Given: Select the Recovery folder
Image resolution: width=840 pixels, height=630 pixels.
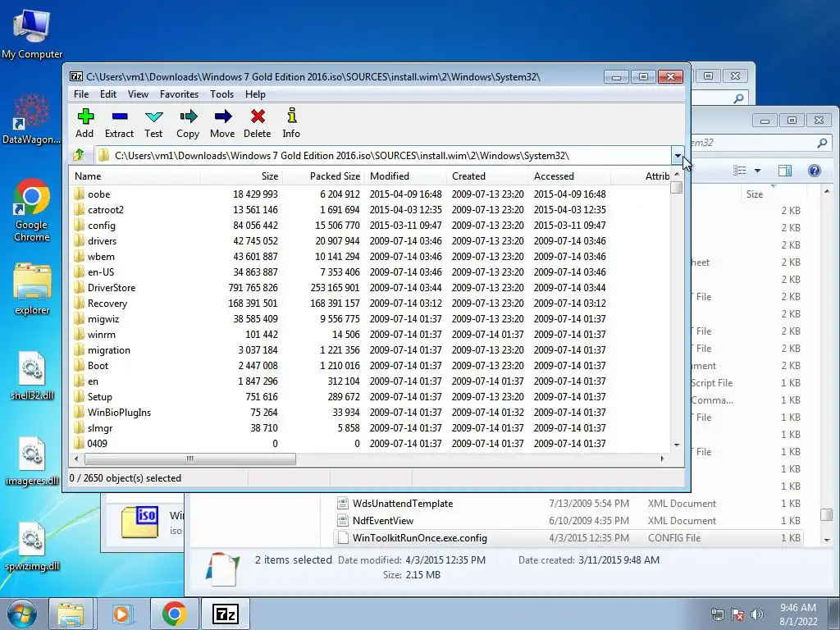Looking at the screenshot, I should [x=370, y=304].
